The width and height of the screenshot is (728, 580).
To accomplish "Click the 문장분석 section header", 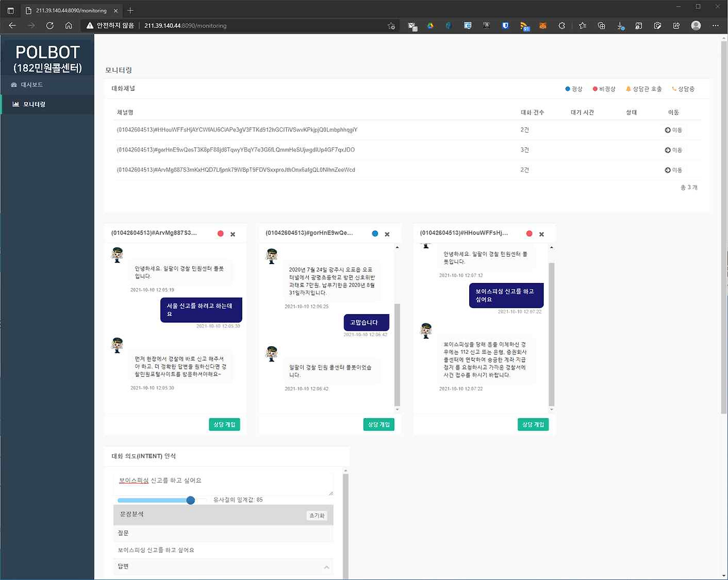I will pos(224,515).
